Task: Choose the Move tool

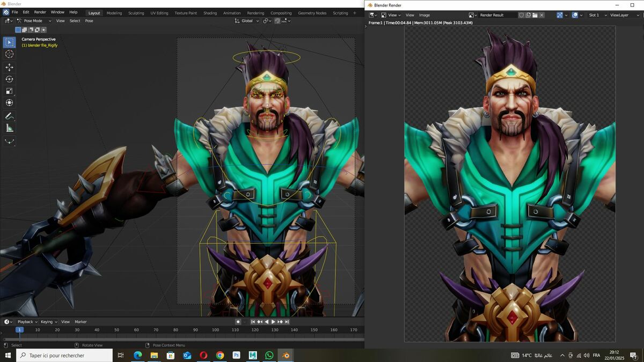Action: 10,67
